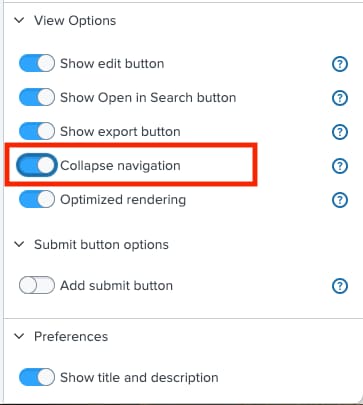Disable the Show Open in Search button switch
Image resolution: width=363 pixels, height=405 pixels.
pyautogui.click(x=37, y=97)
